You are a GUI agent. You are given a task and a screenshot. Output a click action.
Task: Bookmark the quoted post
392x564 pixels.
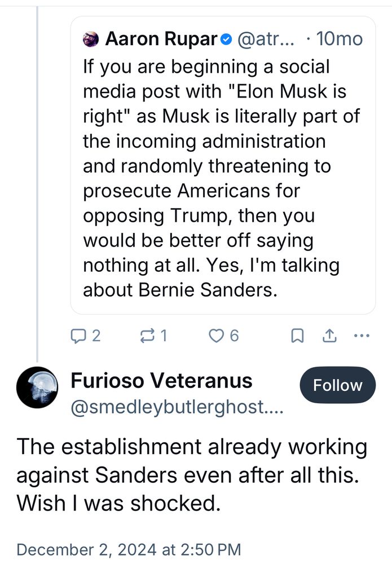pyautogui.click(x=297, y=336)
